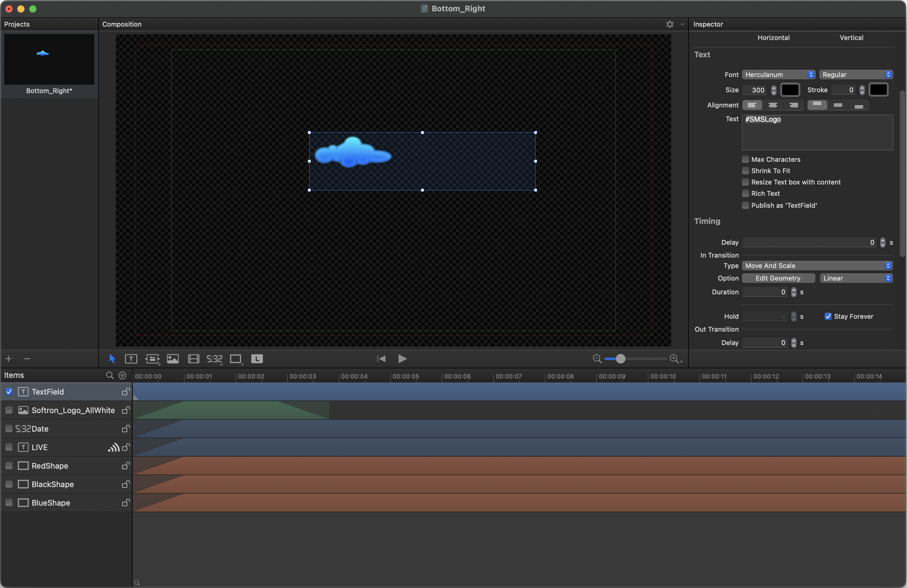
Task: Switch to the Vertical tab in Inspector
Action: pos(851,38)
